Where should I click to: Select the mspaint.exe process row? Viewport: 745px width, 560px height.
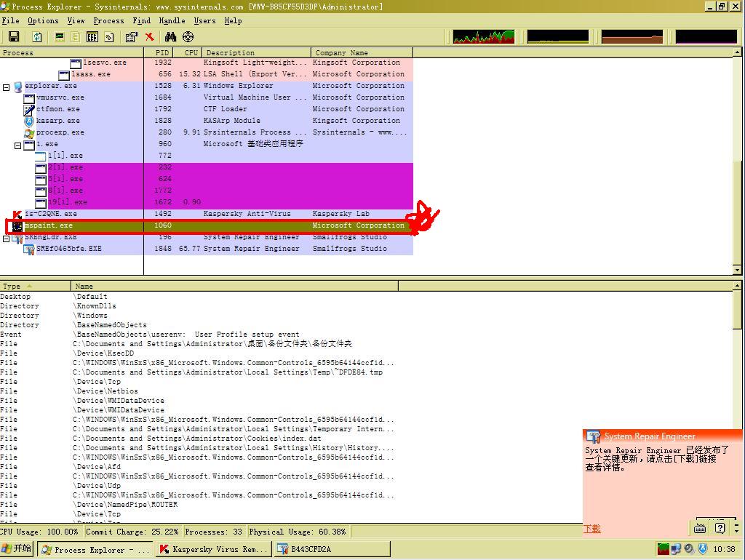point(49,225)
